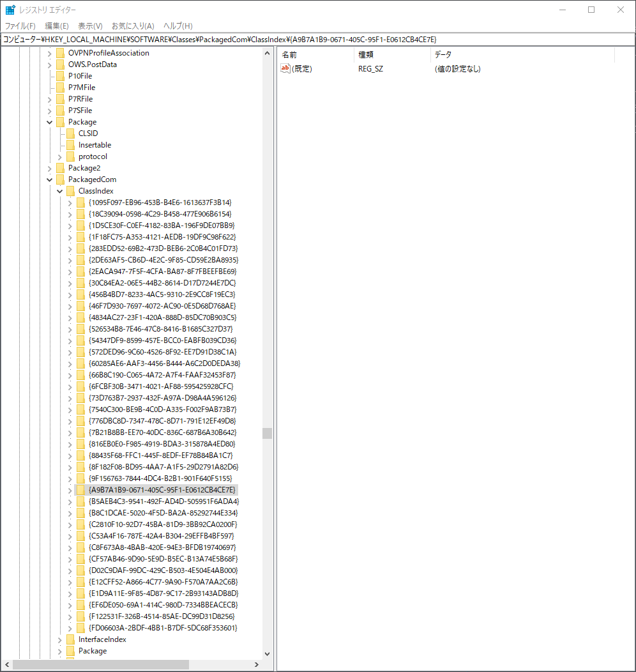Click the P7MFile folder icon
This screenshot has height=672, width=636.
click(x=61, y=88)
